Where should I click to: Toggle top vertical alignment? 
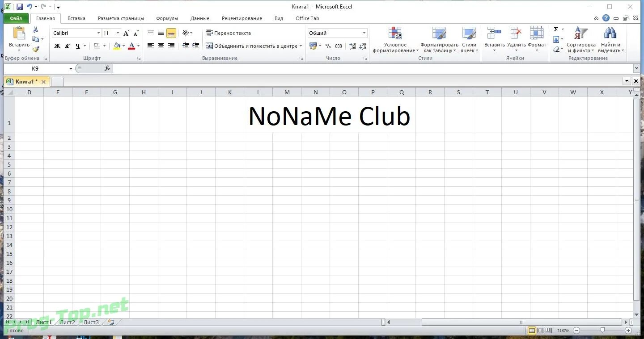pos(151,33)
